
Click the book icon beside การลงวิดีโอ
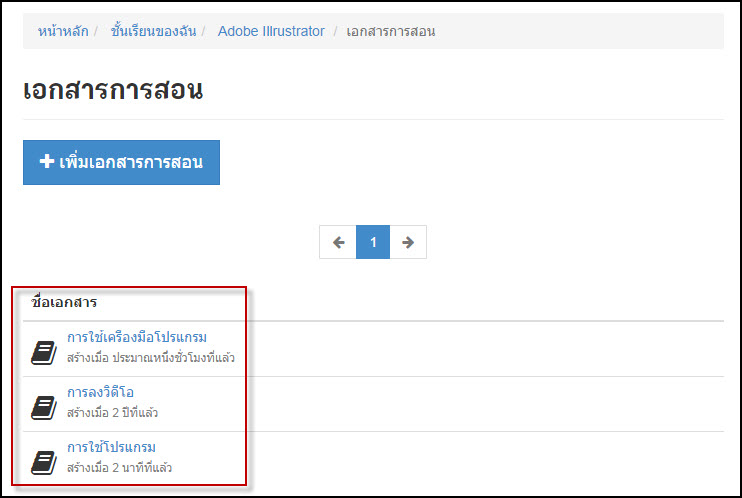coord(44,408)
